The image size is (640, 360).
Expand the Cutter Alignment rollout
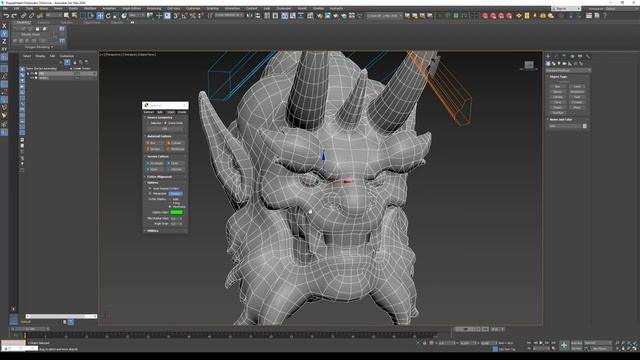click(x=160, y=177)
